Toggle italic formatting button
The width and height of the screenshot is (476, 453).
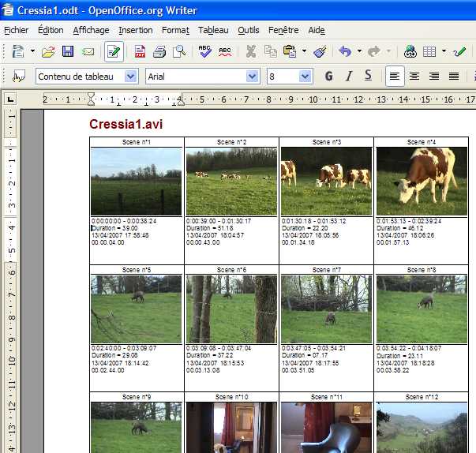349,76
